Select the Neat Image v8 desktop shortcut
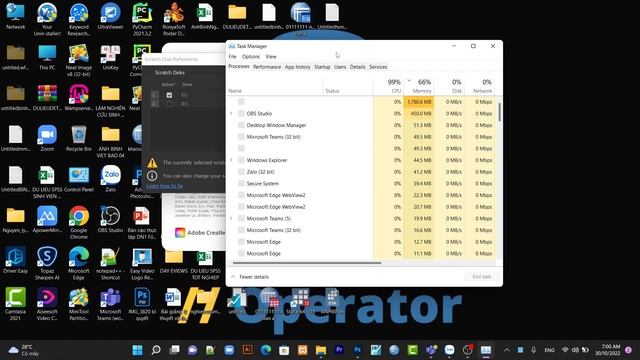This screenshot has height=360, width=640. [79, 60]
